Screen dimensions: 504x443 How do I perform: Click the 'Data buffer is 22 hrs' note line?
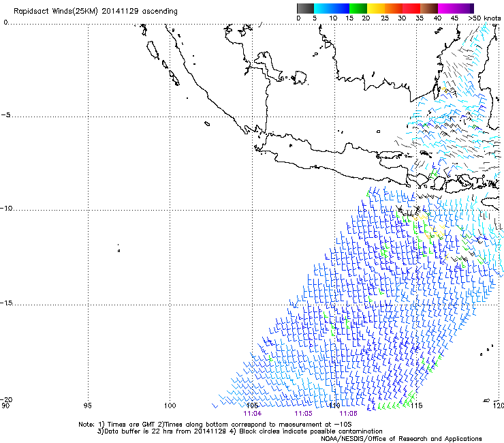(240, 431)
